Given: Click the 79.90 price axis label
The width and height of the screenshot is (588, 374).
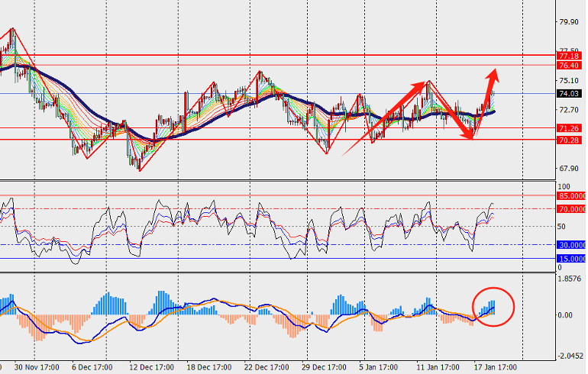Looking at the screenshot, I should click(x=568, y=22).
